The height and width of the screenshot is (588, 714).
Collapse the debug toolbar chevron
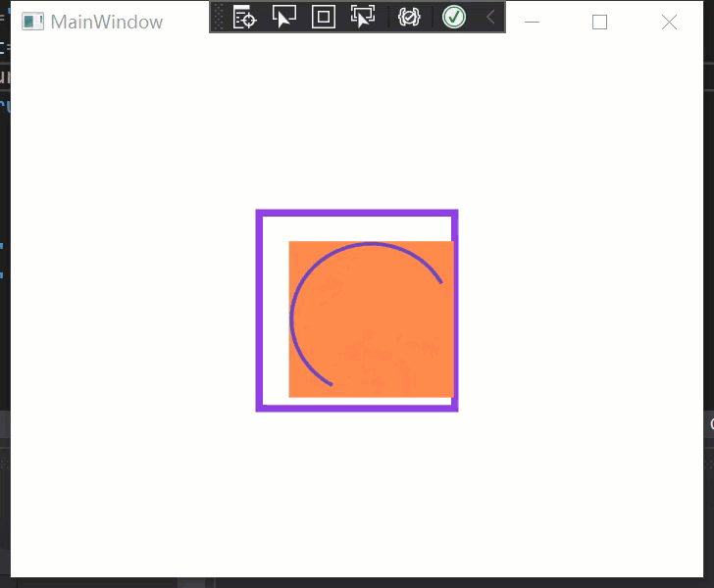click(x=490, y=18)
